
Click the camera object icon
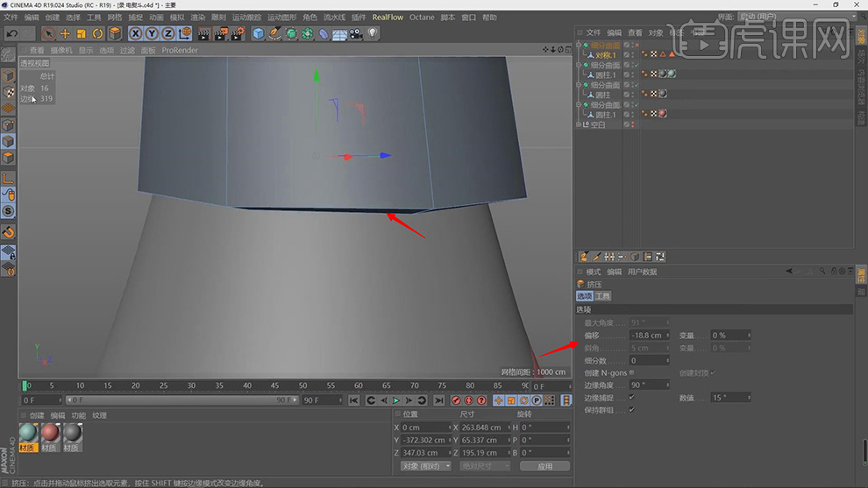[356, 33]
